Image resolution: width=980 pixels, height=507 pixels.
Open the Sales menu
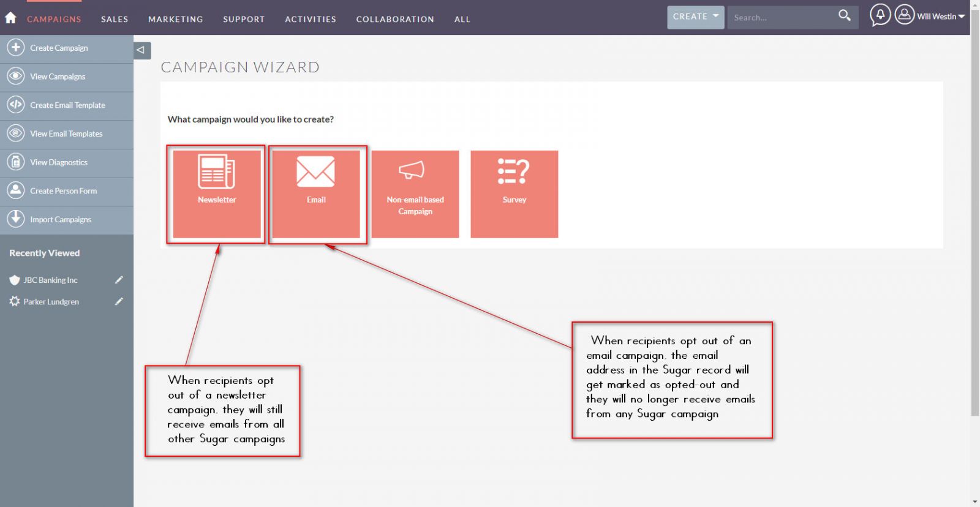click(x=115, y=19)
